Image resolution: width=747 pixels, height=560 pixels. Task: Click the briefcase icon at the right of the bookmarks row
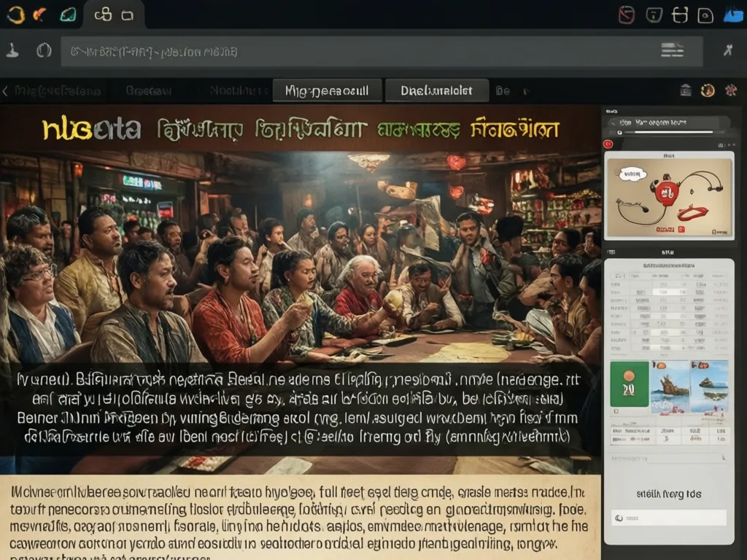686,90
